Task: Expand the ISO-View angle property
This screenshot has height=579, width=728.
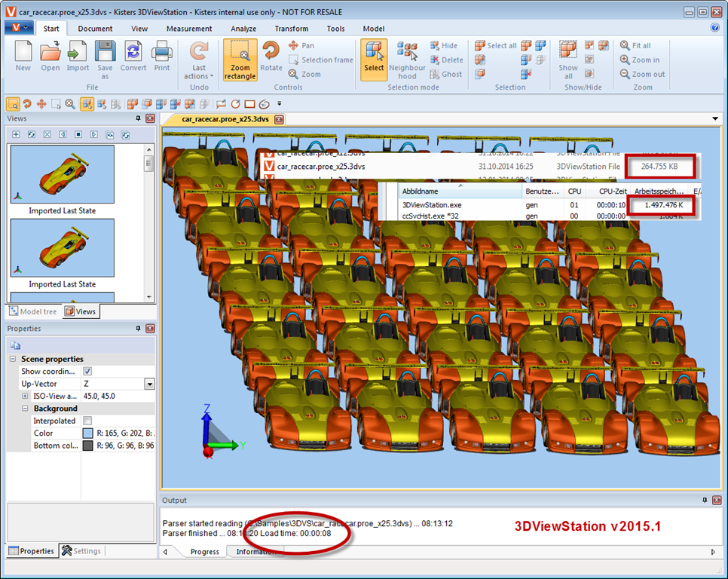Action: (x=25, y=396)
